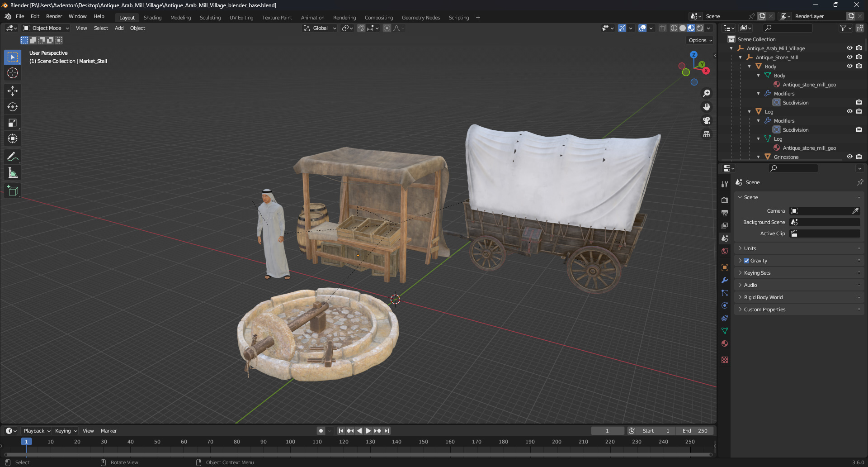Open the Physics properties tab
This screenshot has height=467, width=868.
[725, 305]
